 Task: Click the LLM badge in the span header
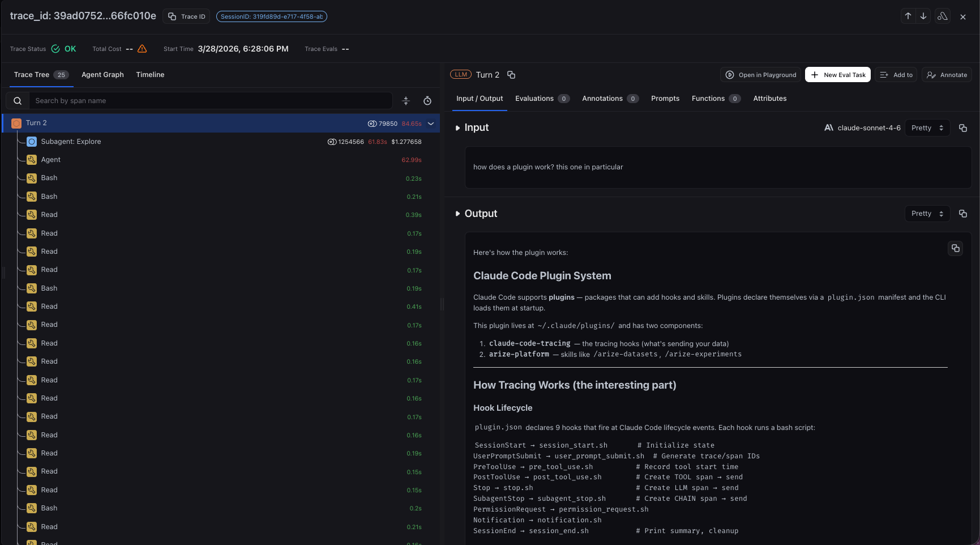point(461,75)
